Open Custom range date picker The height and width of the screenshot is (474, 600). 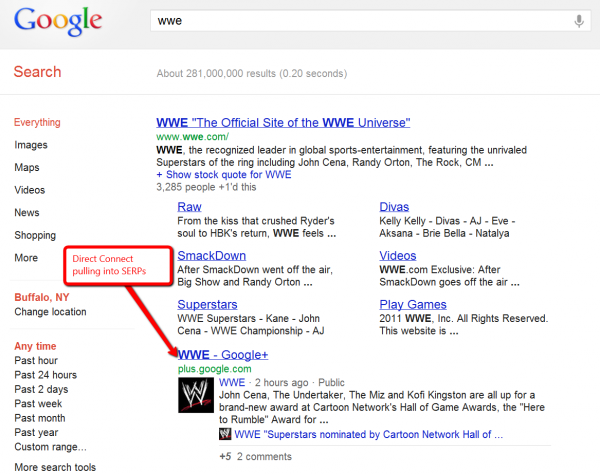click(x=51, y=447)
